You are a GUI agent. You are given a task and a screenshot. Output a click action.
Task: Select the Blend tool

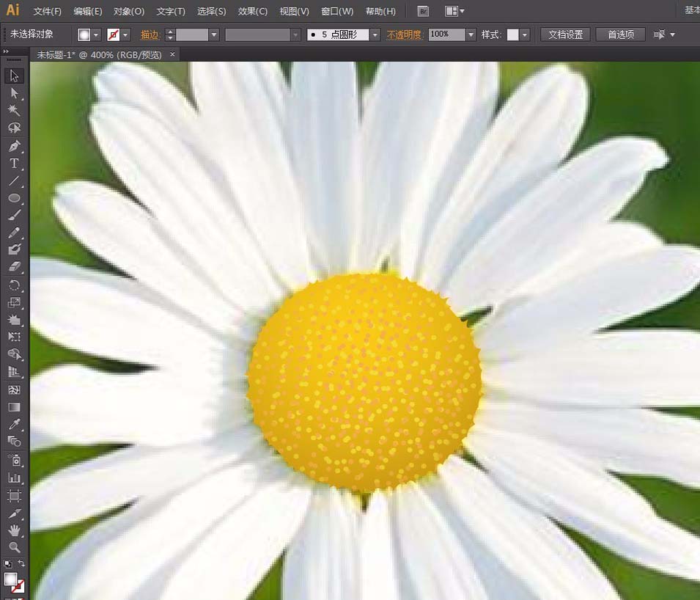coord(14,442)
